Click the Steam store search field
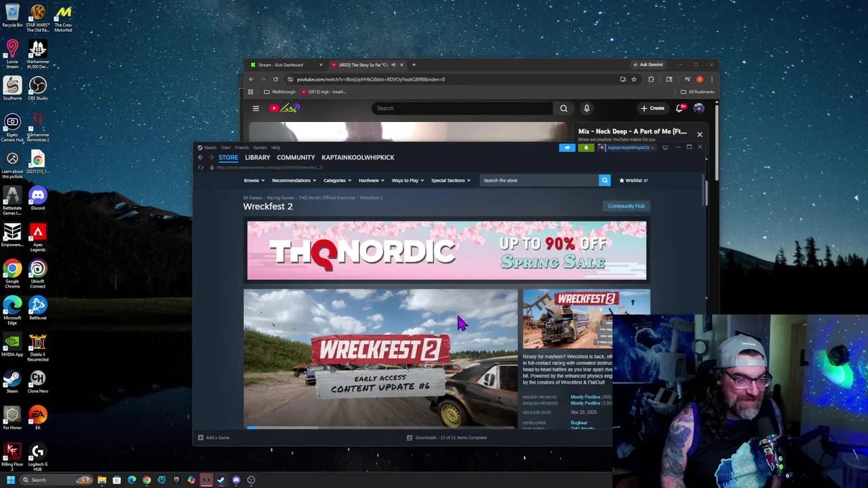 click(540, 180)
